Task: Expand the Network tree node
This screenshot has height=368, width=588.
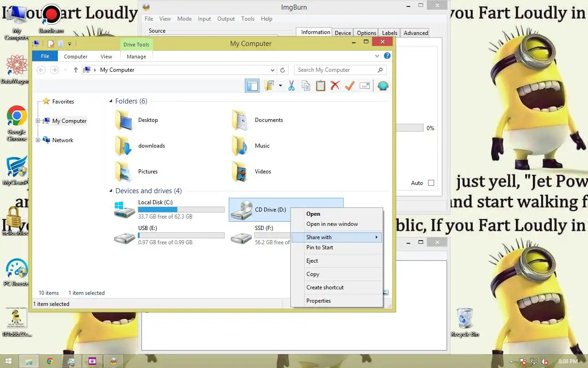Action: (38, 140)
